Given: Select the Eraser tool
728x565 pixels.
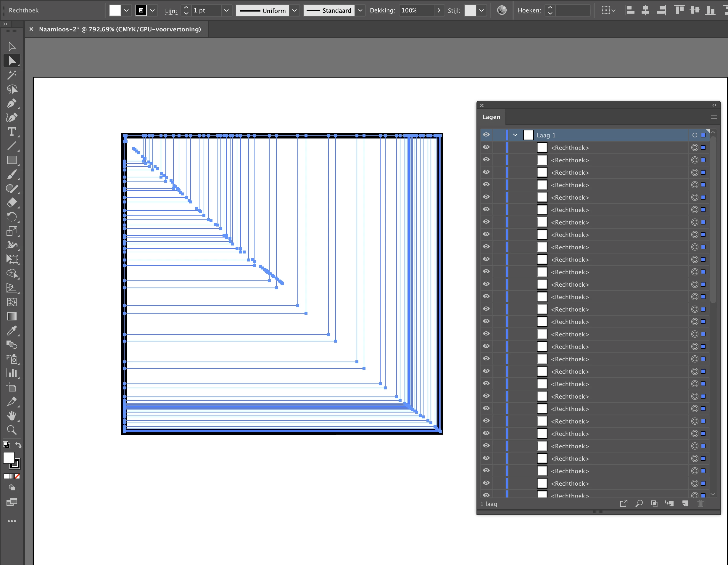Looking at the screenshot, I should click(x=11, y=203).
